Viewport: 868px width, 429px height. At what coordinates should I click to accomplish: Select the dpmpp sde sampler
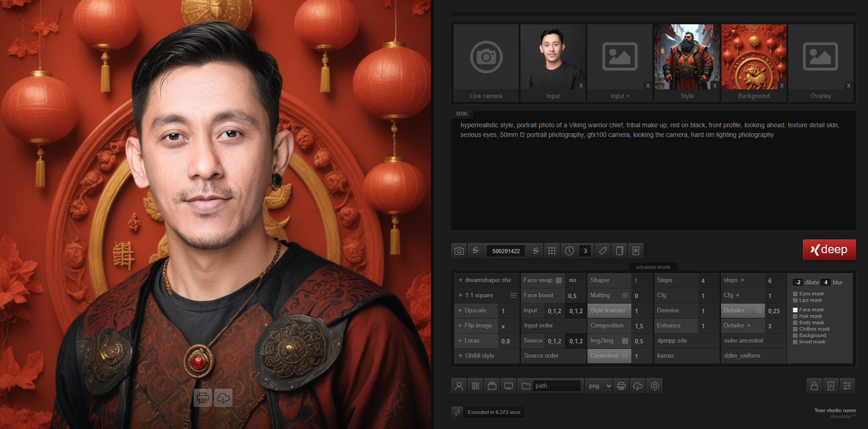coord(687,341)
